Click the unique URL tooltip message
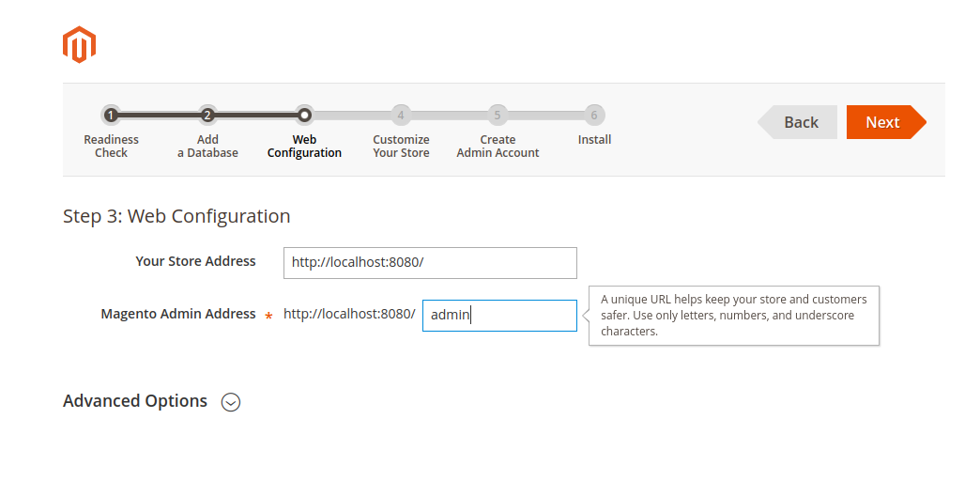980x481 pixels. 734,316
